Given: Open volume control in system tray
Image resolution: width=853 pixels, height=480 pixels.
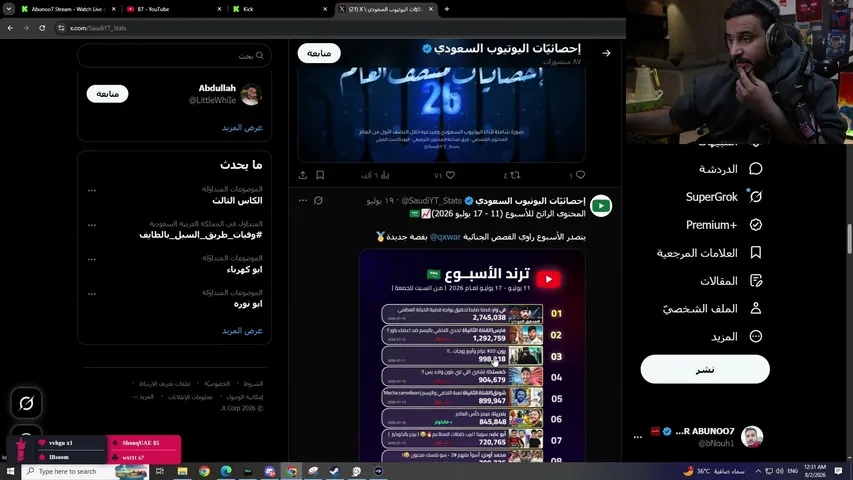Looking at the screenshot, I should (x=780, y=471).
